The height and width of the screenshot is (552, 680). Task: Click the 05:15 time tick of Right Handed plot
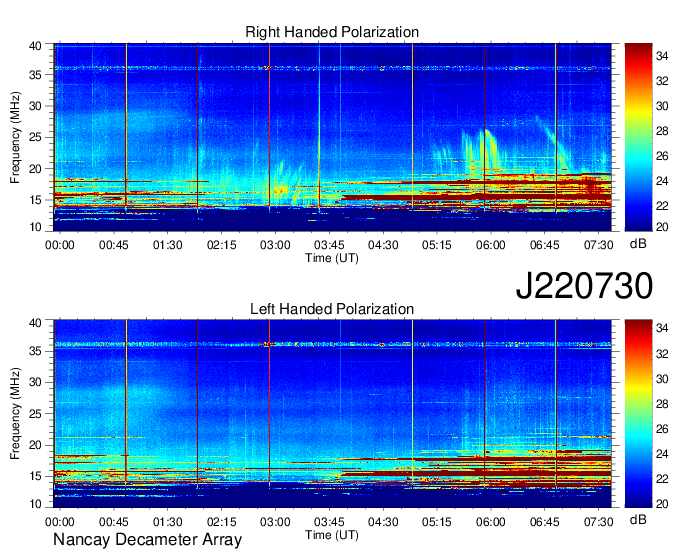click(x=437, y=245)
